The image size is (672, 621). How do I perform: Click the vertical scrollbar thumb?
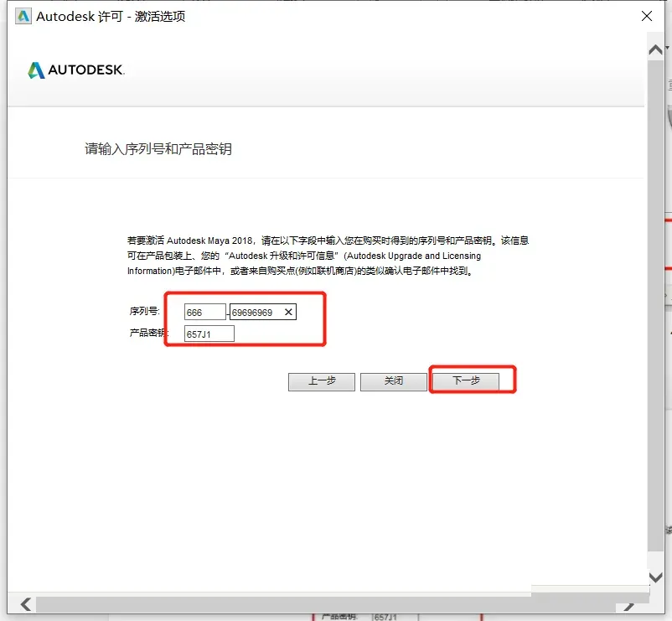tap(656, 305)
